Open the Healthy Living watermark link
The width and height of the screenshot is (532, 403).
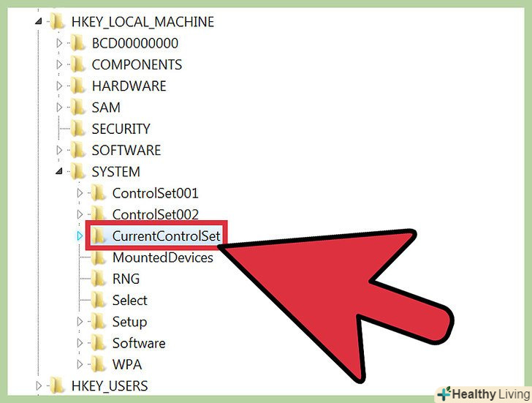(484, 394)
